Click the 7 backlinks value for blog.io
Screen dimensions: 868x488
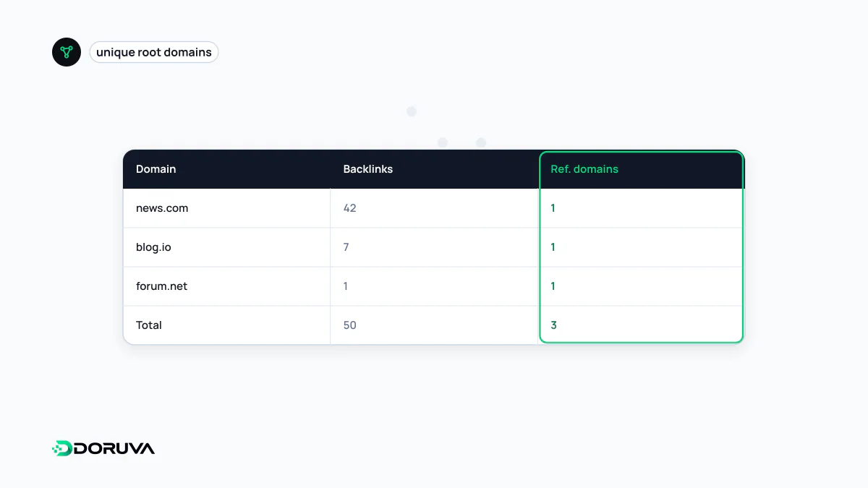click(x=346, y=247)
